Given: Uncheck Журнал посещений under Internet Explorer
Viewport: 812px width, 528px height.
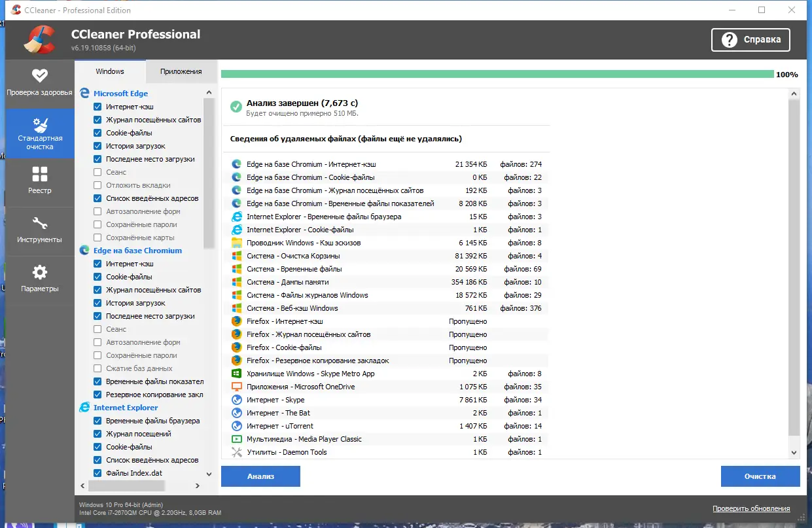Looking at the screenshot, I should click(x=97, y=434).
